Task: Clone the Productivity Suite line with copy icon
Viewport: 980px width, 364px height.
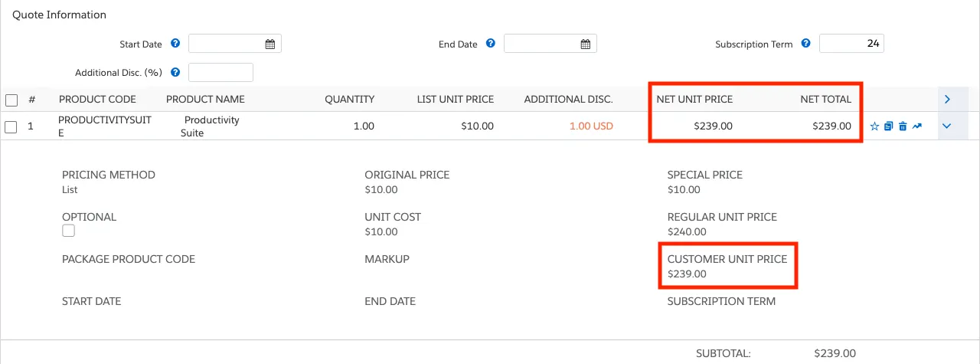Action: (x=889, y=126)
